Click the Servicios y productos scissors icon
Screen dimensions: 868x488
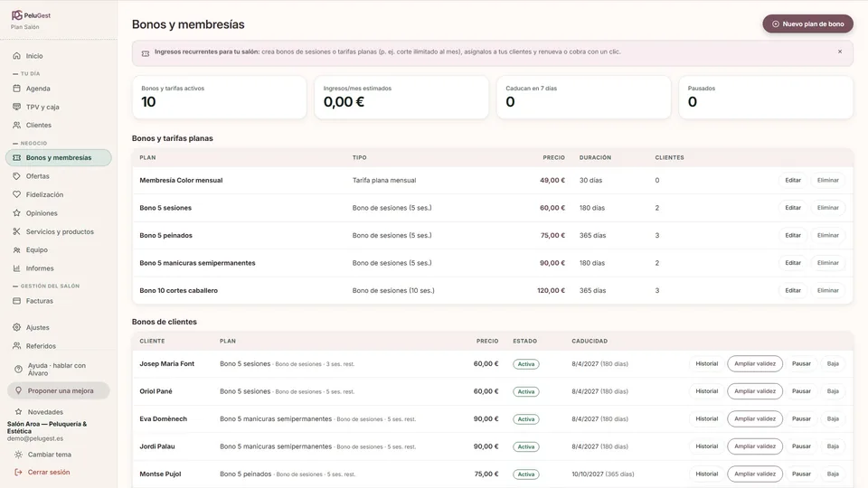(16, 232)
